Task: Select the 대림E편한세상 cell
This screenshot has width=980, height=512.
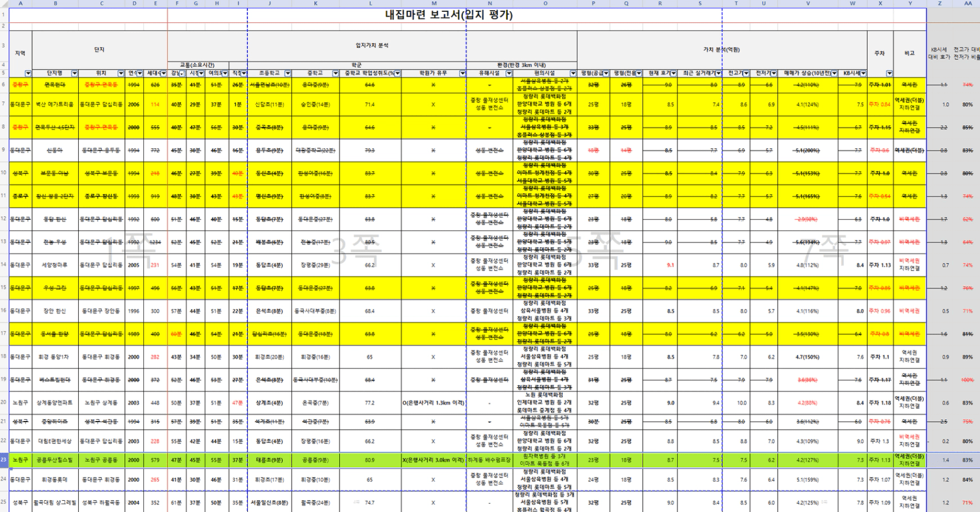Action: [55, 441]
